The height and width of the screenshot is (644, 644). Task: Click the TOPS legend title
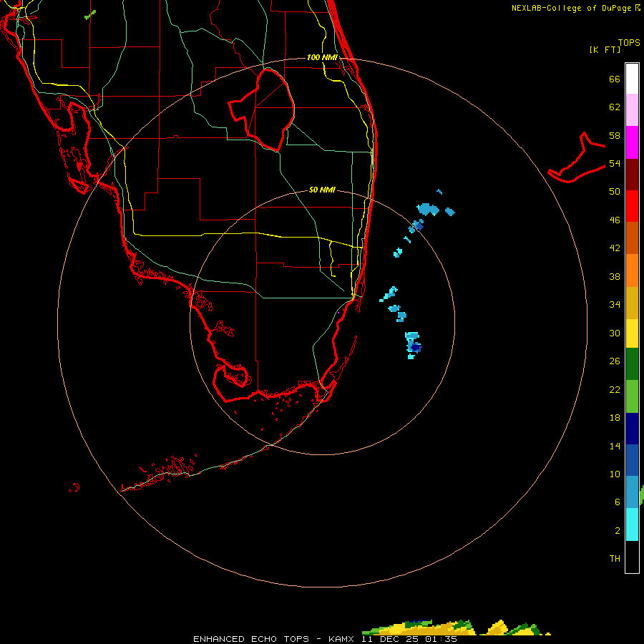click(629, 43)
